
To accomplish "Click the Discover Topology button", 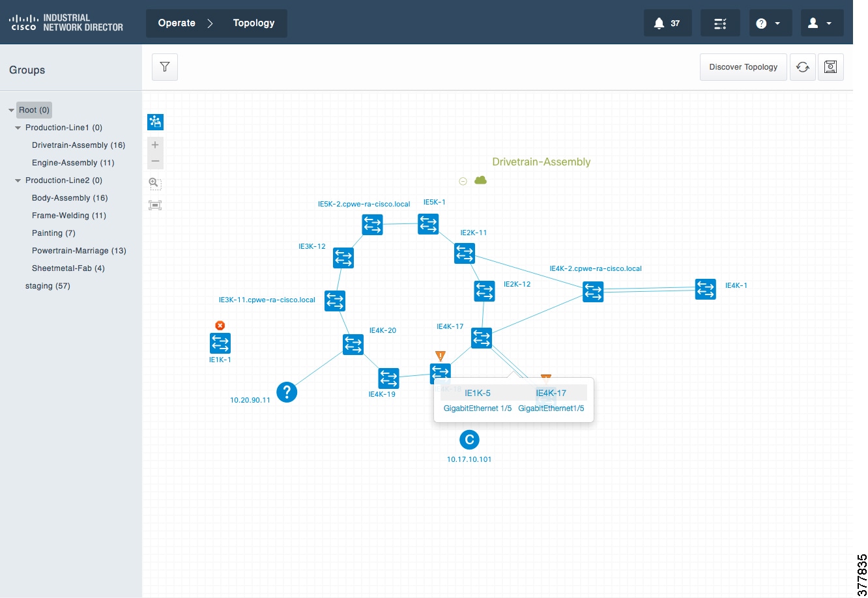I will [x=744, y=67].
